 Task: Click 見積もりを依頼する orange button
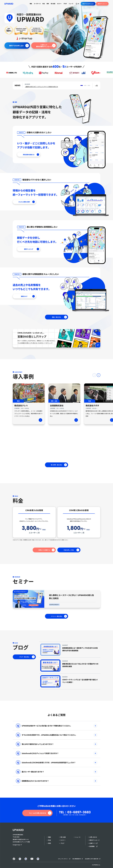coord(44,550)
